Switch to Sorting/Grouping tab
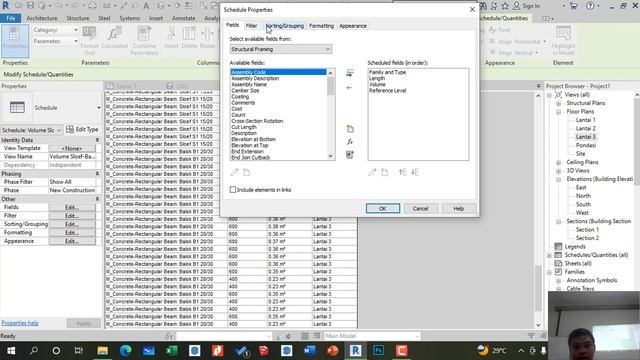 coord(284,26)
